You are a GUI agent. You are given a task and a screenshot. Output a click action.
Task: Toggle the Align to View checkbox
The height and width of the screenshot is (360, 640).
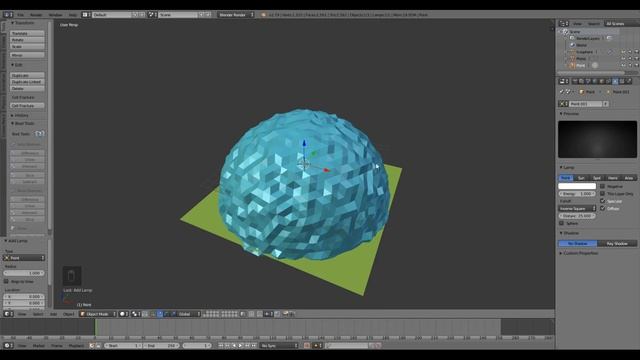click(6, 282)
